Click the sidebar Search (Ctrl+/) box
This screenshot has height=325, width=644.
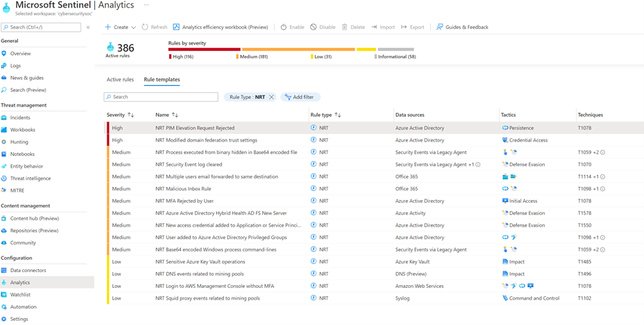[x=41, y=27]
